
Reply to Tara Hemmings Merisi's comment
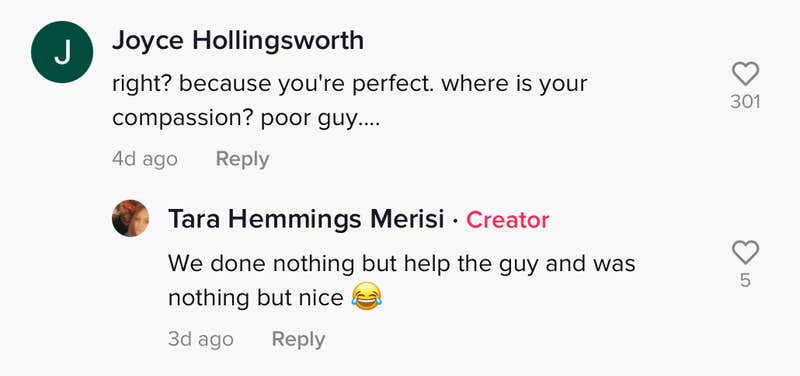point(298,340)
